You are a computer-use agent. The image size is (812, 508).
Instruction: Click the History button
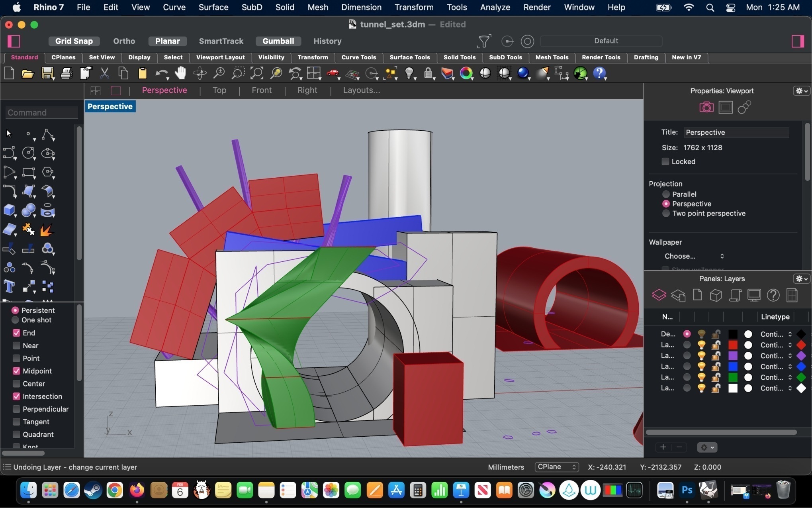pyautogui.click(x=327, y=41)
